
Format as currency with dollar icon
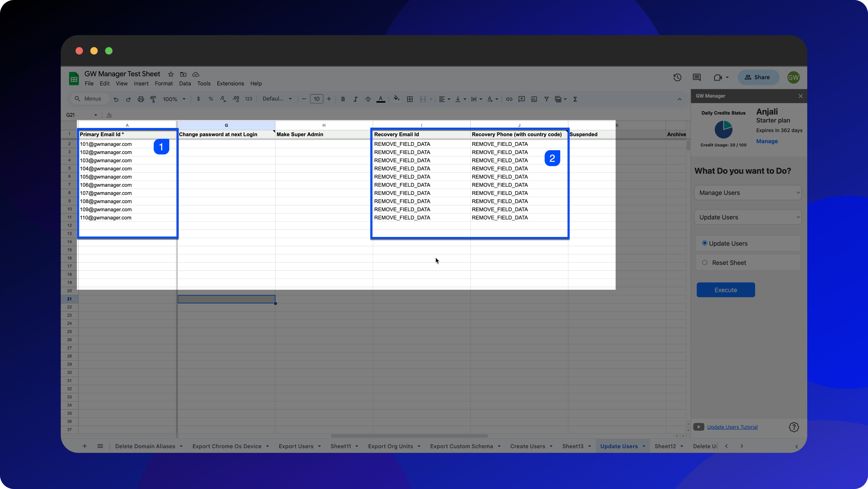coord(198,99)
